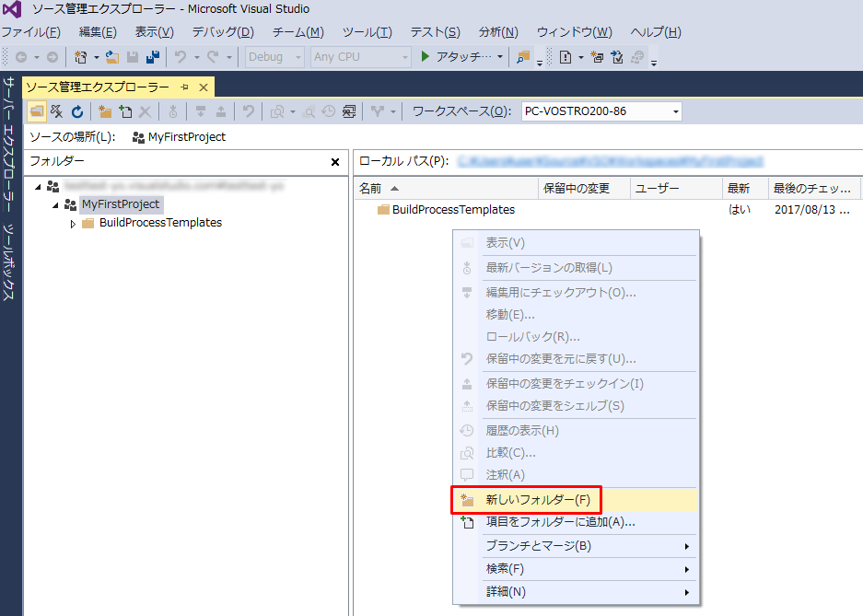Toggle Show Deleted Items in the toolbar

tap(56, 111)
